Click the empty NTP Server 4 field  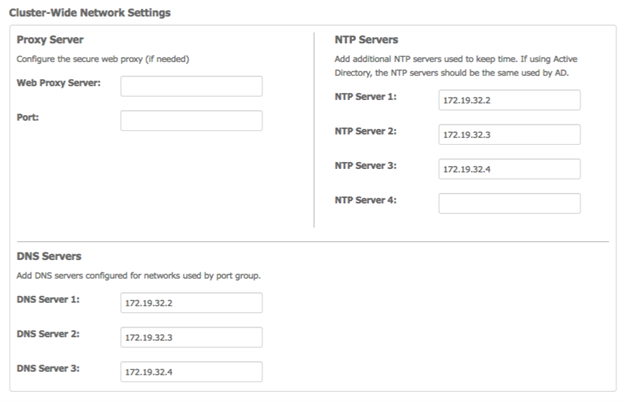[509, 203]
